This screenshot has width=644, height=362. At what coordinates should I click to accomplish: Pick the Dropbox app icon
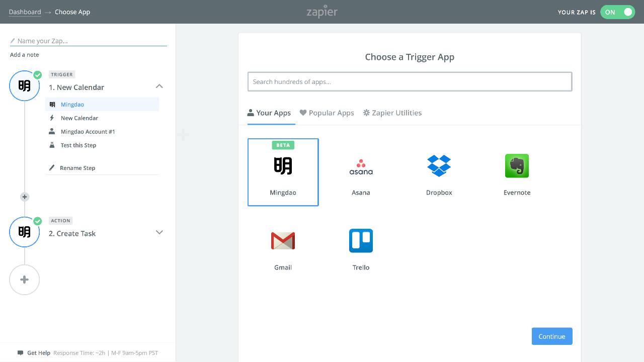click(439, 166)
